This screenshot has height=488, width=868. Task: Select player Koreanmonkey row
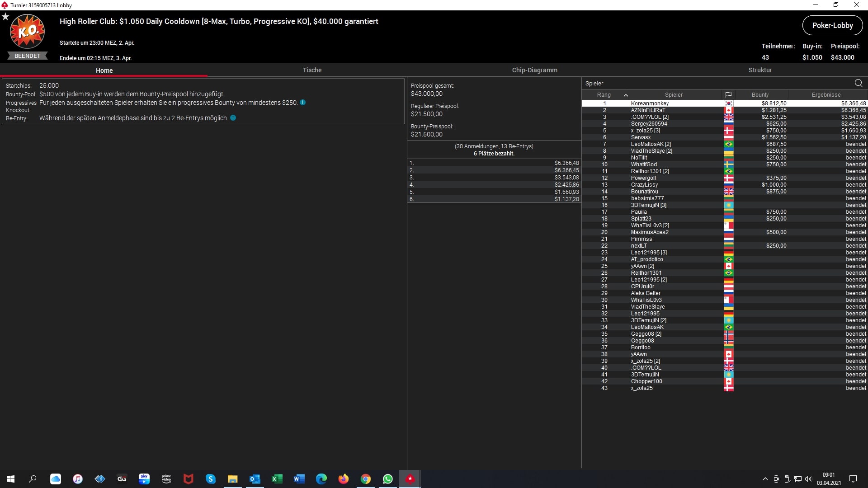click(650, 103)
